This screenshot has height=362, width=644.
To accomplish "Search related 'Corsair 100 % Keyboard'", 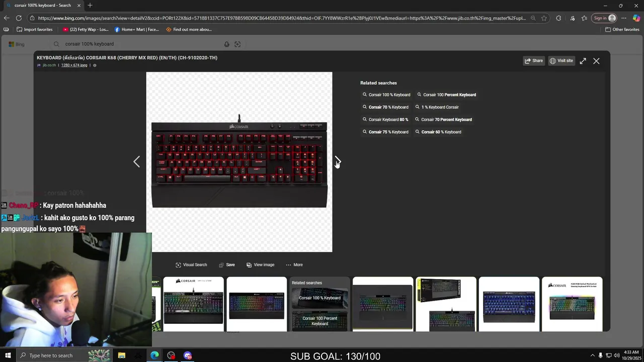I will pyautogui.click(x=386, y=95).
